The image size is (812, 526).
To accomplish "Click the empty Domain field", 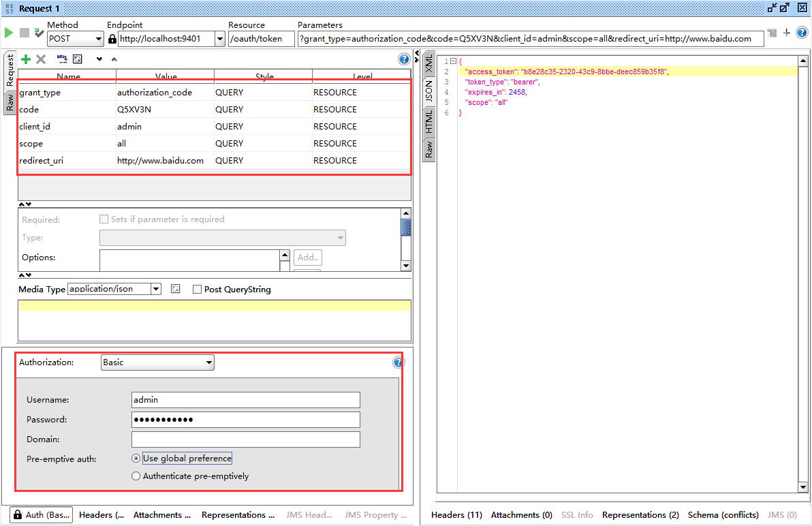I will (x=245, y=439).
